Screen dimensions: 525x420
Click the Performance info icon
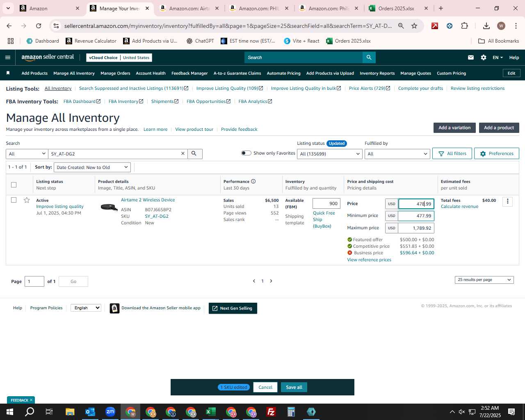point(253,181)
